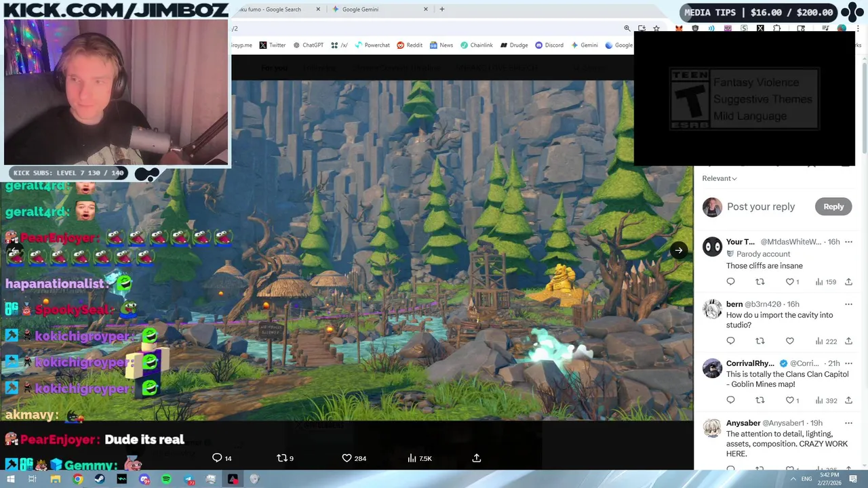Click the zoom magnifier in address bar
Viewport: 868px width, 488px height.
(627, 28)
